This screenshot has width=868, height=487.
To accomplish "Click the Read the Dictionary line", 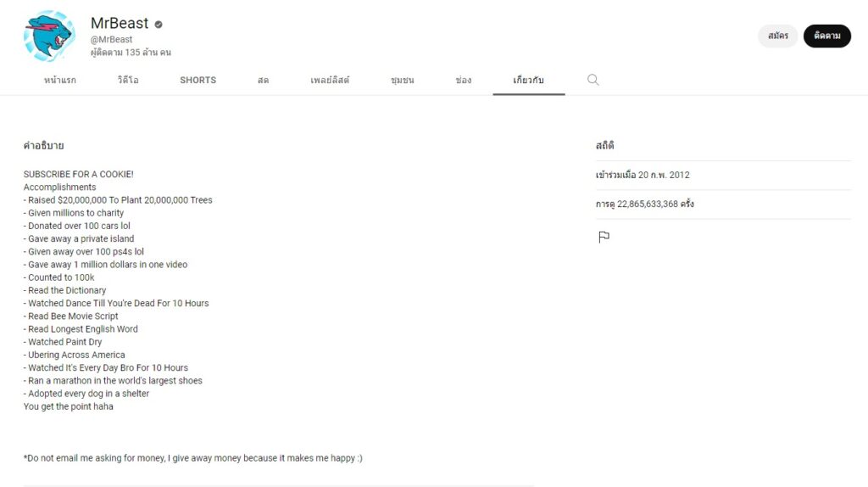I will (64, 290).
